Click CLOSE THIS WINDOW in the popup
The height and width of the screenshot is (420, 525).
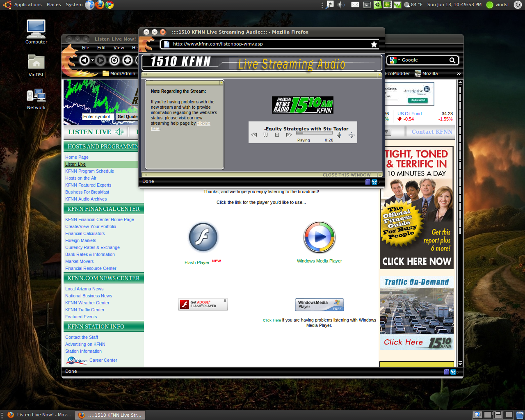pyautogui.click(x=347, y=175)
